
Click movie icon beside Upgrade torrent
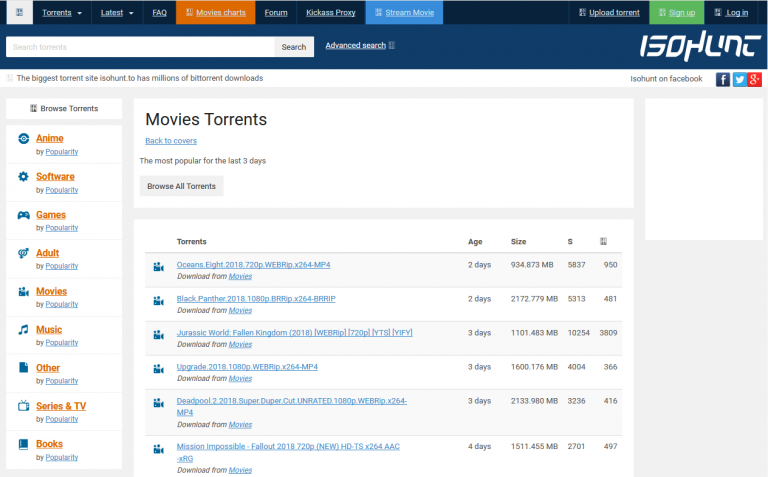(x=158, y=369)
